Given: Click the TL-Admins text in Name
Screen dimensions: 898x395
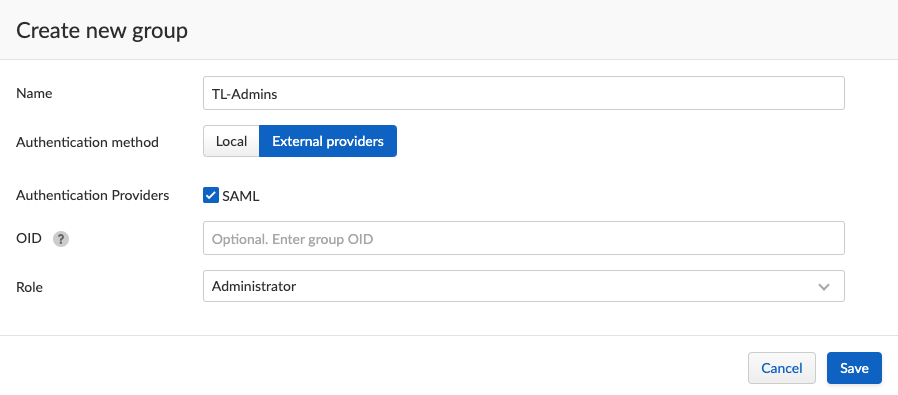Looking at the screenshot, I should pyautogui.click(x=245, y=94).
